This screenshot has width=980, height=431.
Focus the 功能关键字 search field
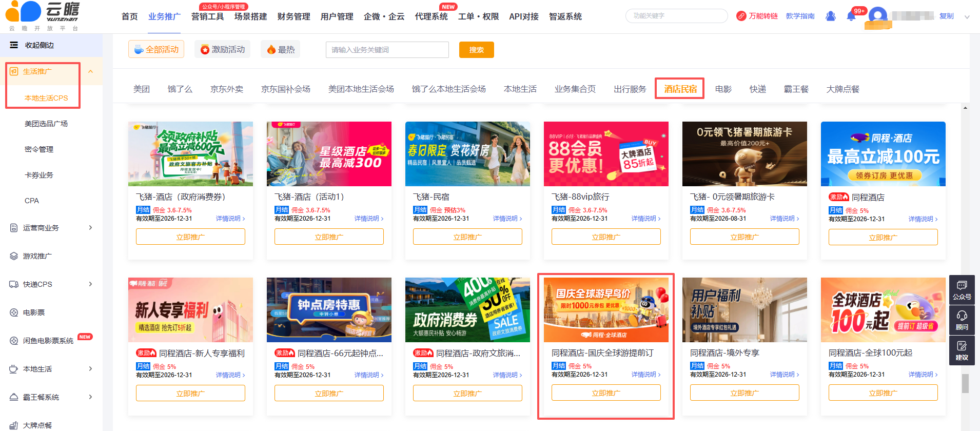click(677, 16)
